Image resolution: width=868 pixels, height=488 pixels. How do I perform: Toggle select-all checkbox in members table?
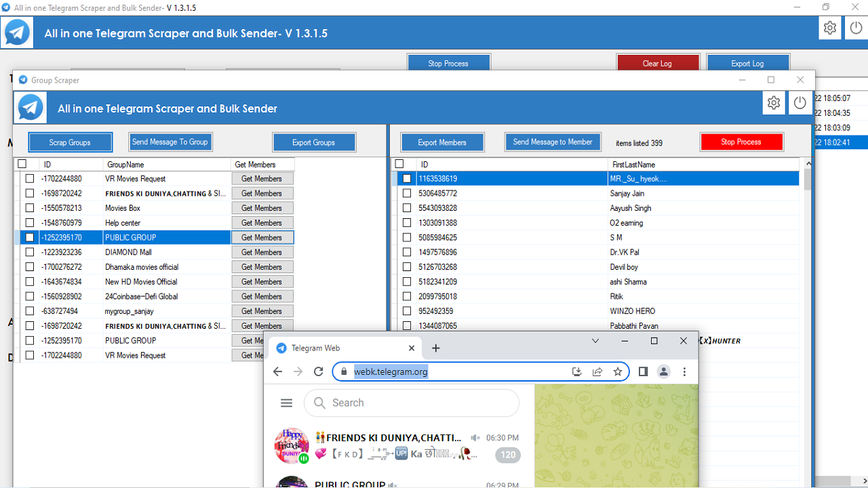(x=399, y=164)
